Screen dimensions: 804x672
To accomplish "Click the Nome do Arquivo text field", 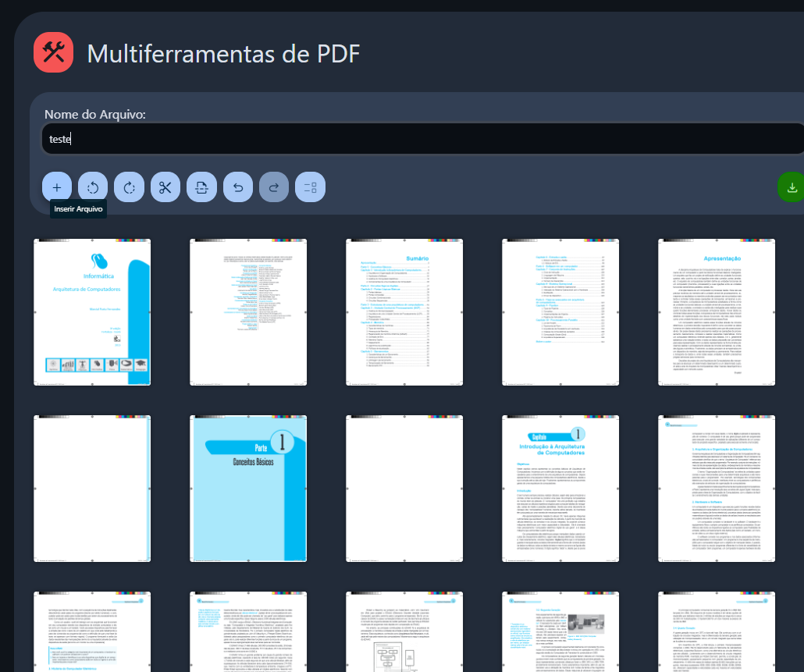I will click(422, 139).
